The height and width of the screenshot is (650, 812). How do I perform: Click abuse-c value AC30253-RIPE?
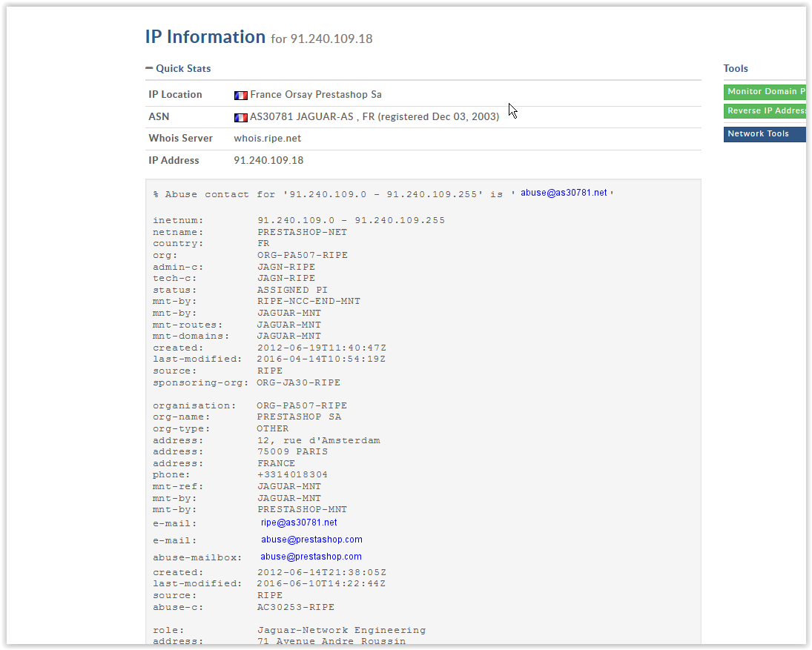coord(296,607)
